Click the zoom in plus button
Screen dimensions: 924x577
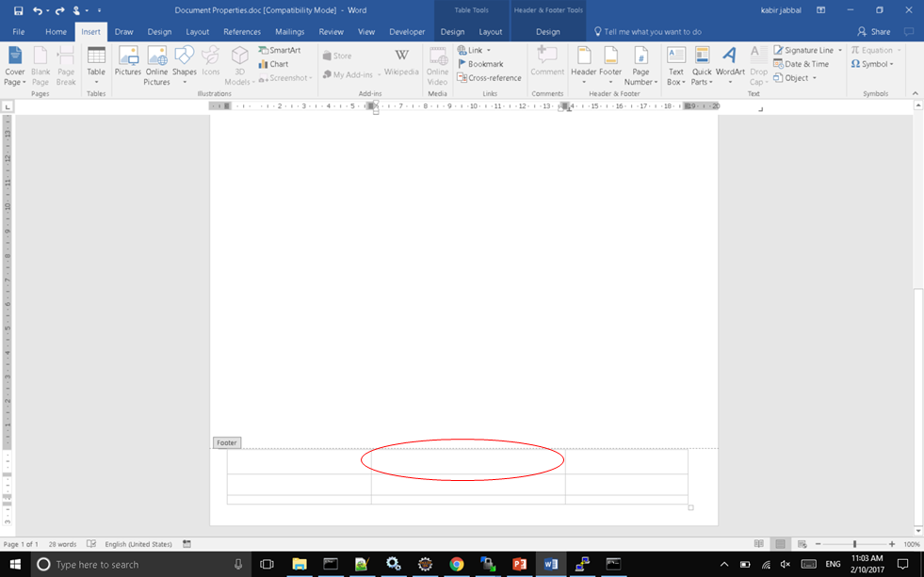pos(892,544)
